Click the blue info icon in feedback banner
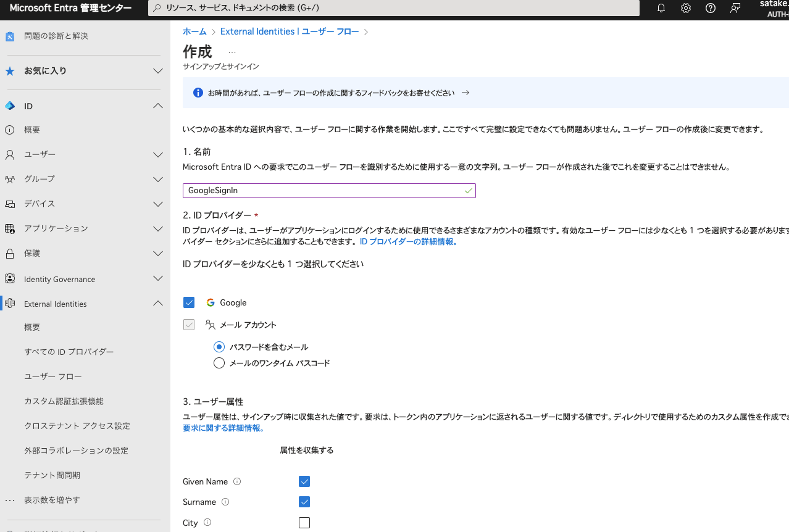The height and width of the screenshot is (532, 789). tap(198, 93)
